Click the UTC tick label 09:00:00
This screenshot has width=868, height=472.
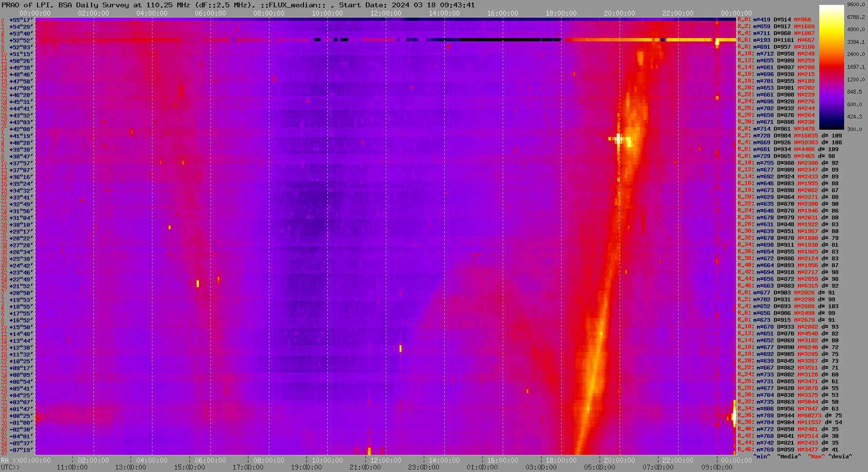point(717,468)
